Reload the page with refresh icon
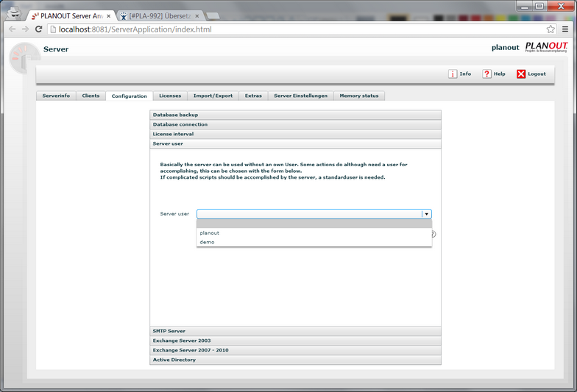The image size is (577, 392). pos(38,29)
